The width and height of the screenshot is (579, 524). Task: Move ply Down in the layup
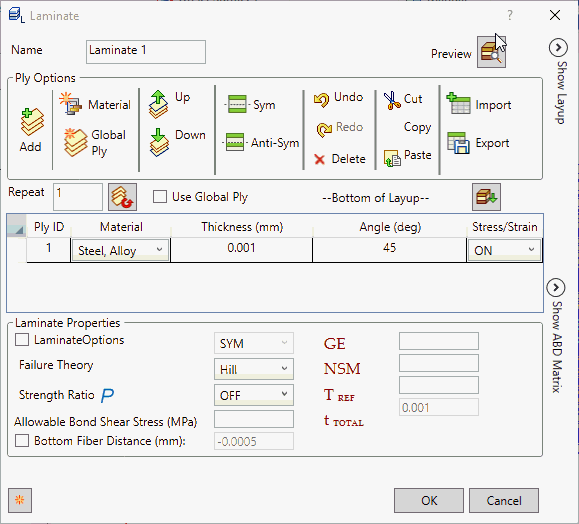159,142
